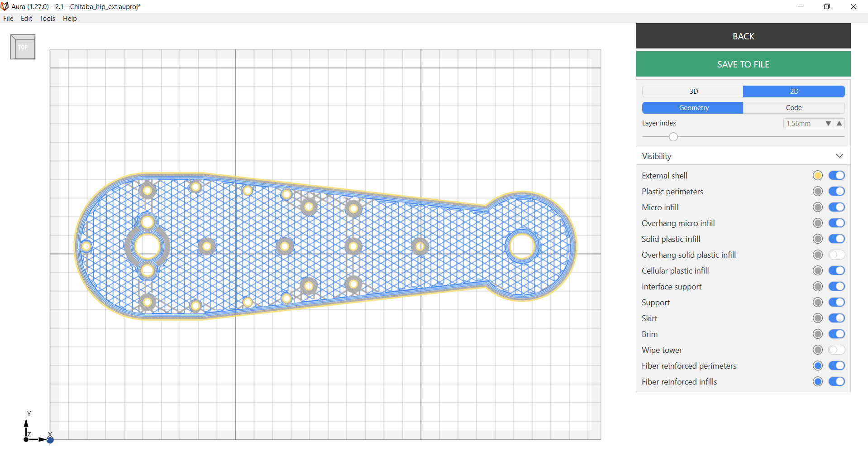868x462 pixels.
Task: Click Fiber reinforced perimeters blue color circle
Action: [x=818, y=366]
